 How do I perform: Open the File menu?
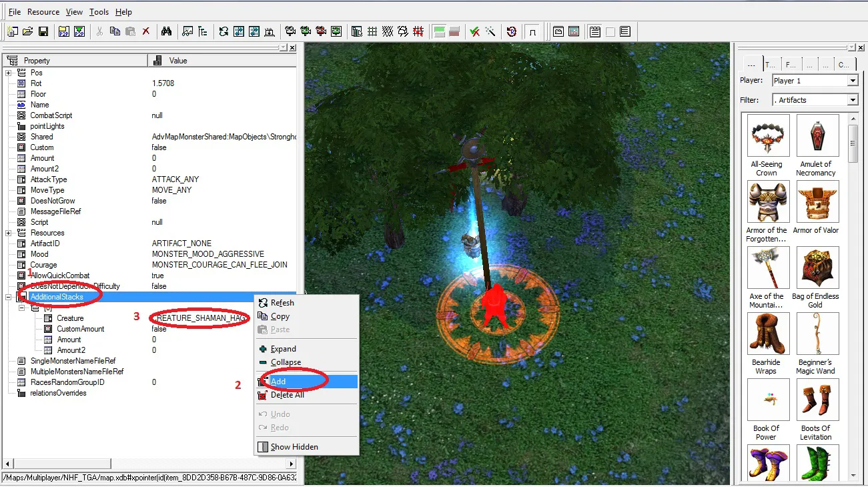(x=15, y=12)
